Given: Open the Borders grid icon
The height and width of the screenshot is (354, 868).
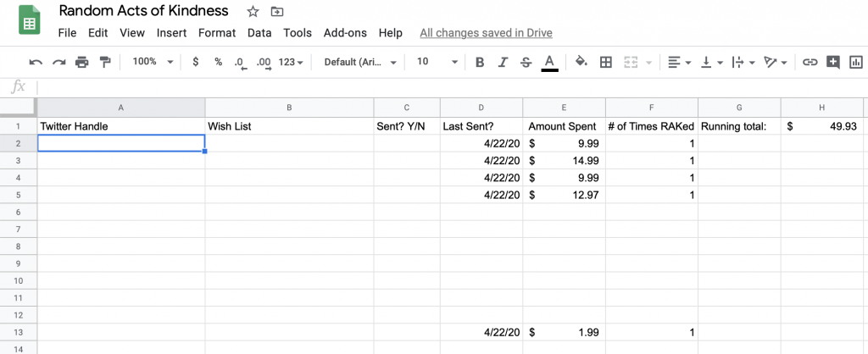Looking at the screenshot, I should click(x=606, y=62).
